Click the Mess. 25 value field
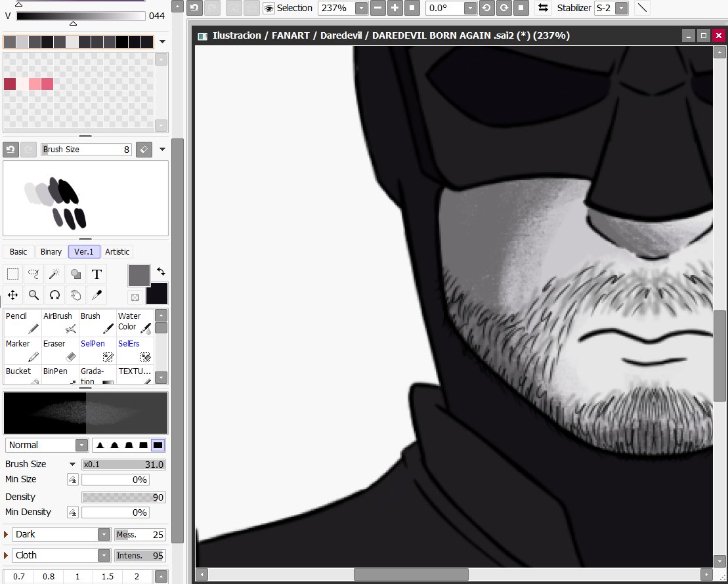Viewport: 728px width, 584px height. coord(140,535)
